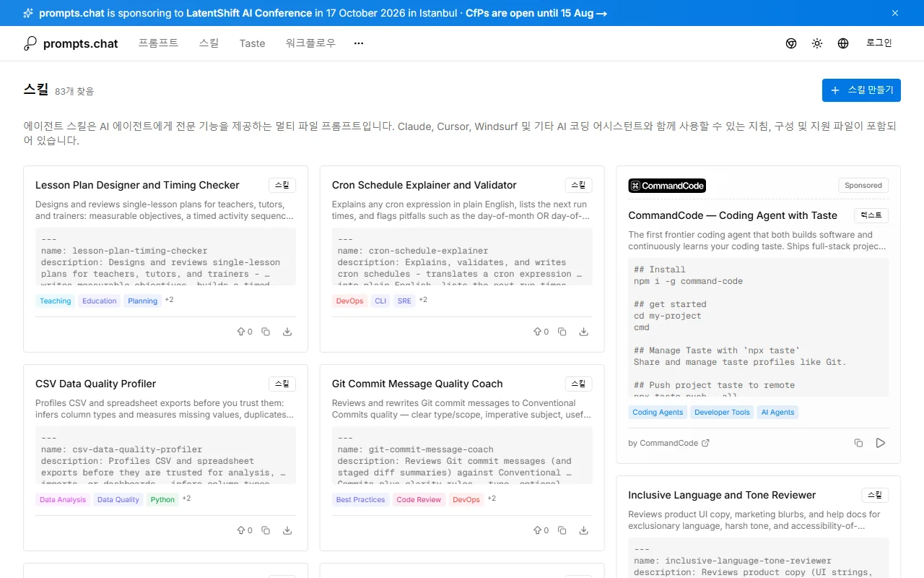924x578 pixels.
Task: Open CommandCode — Coding Agent with Taste title
Action: point(733,215)
